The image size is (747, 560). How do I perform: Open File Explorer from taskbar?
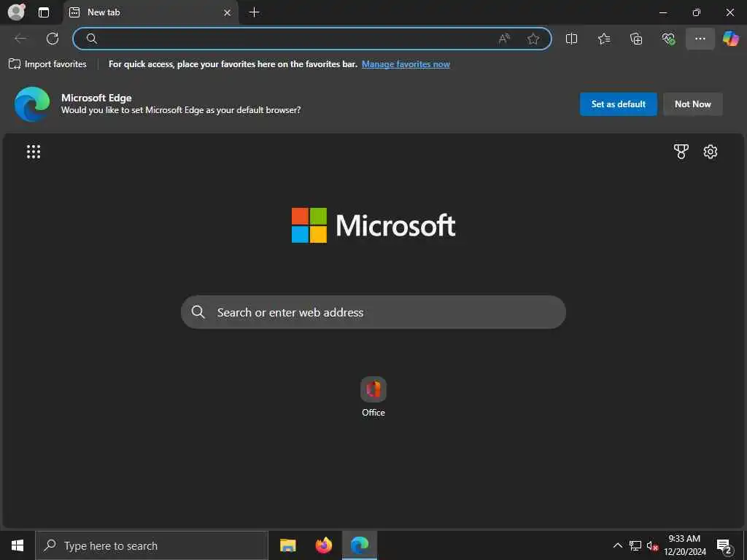tap(287, 545)
